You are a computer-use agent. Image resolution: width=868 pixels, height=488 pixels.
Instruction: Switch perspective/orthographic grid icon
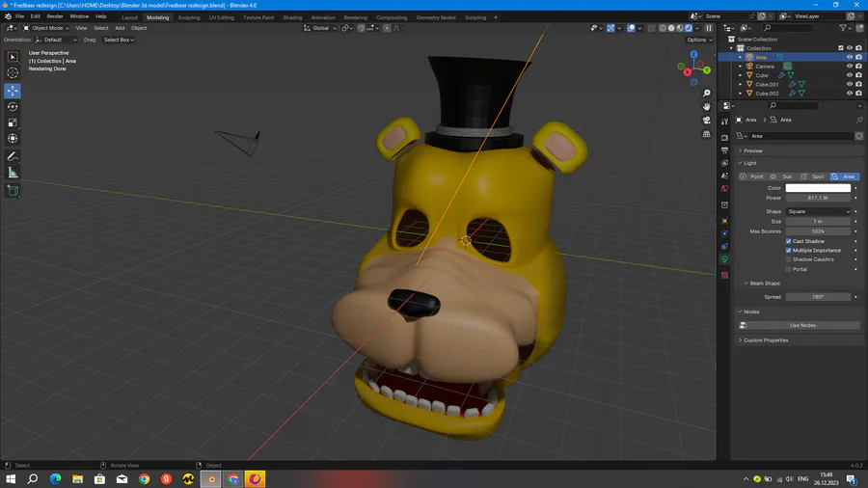[x=706, y=134]
